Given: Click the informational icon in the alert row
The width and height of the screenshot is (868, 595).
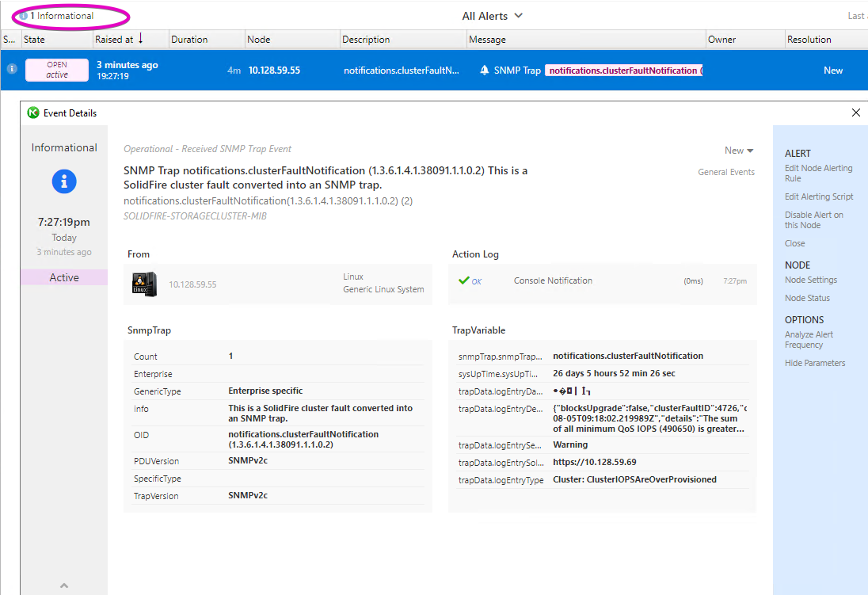Looking at the screenshot, I should point(12,69).
